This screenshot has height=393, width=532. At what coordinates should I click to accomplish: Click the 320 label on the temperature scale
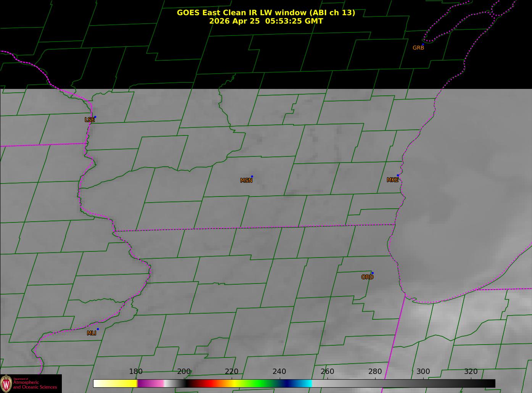click(471, 372)
